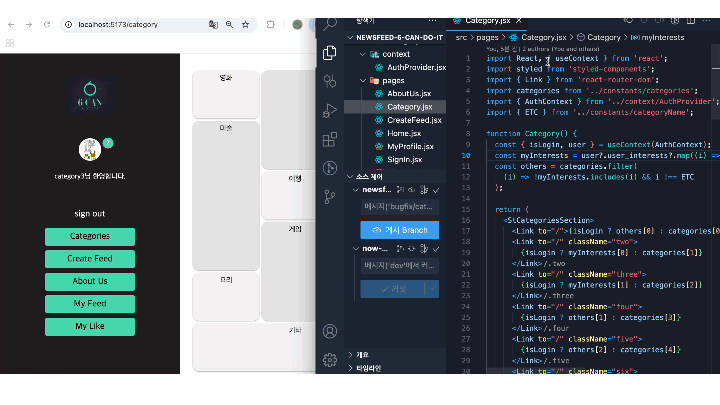Click the My Feed button
Viewport: 720px width, 405px height.
tap(90, 304)
